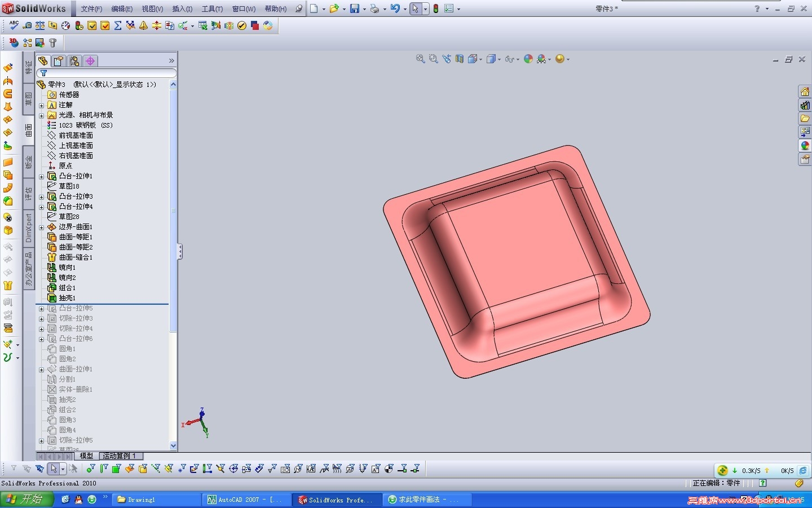Expand the suppressed 切除-拉伸3 feature
This screenshot has height=508, width=812.
click(x=41, y=318)
